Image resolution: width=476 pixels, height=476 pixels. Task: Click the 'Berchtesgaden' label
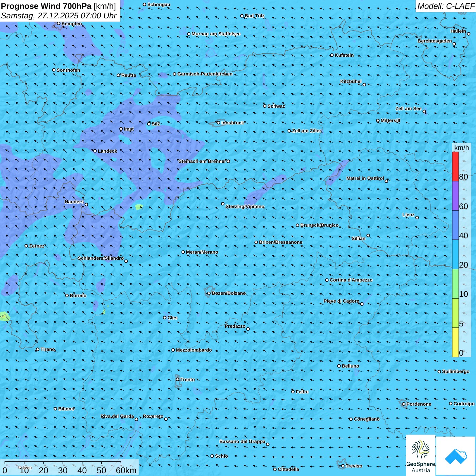(x=435, y=41)
